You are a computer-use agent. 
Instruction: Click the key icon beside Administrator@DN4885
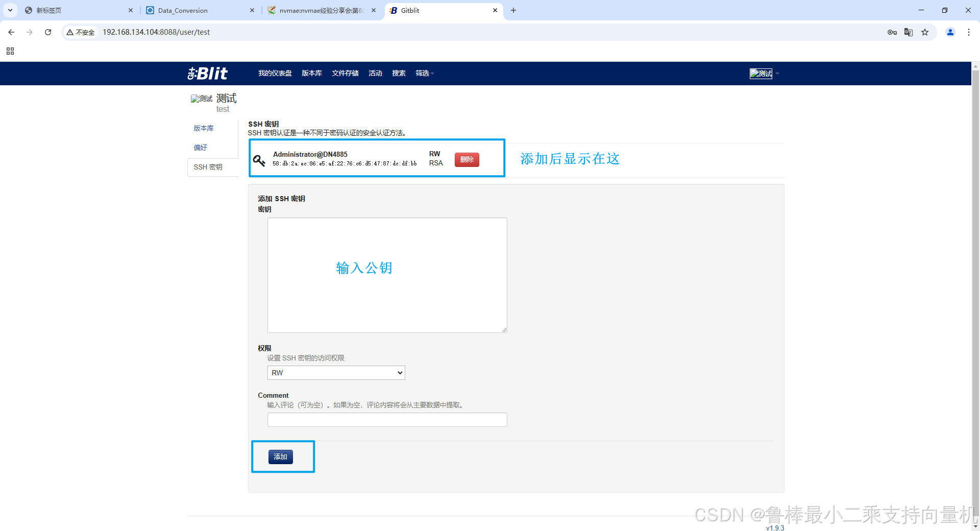click(259, 160)
